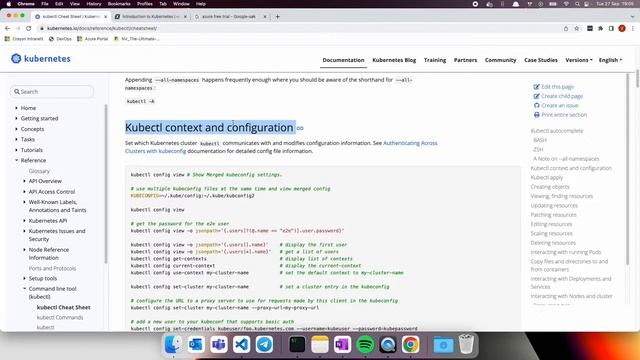Image resolution: width=640 pixels, height=360 pixels.
Task: Expand Getting started in the sidebar
Action: [x=16, y=118]
